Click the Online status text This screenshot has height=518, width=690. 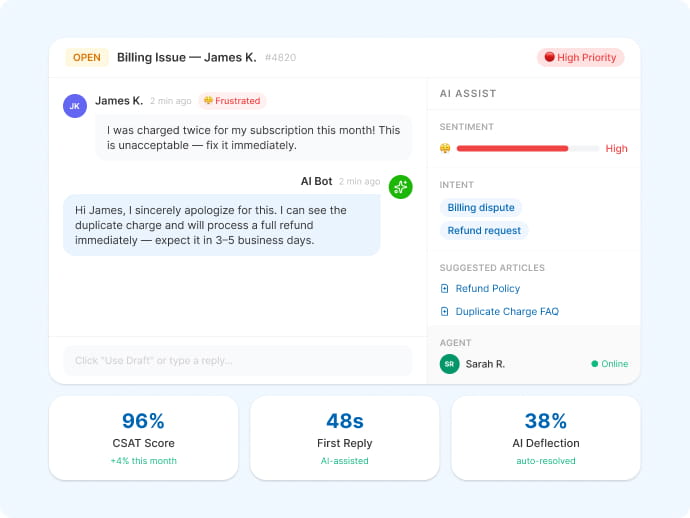[615, 364]
